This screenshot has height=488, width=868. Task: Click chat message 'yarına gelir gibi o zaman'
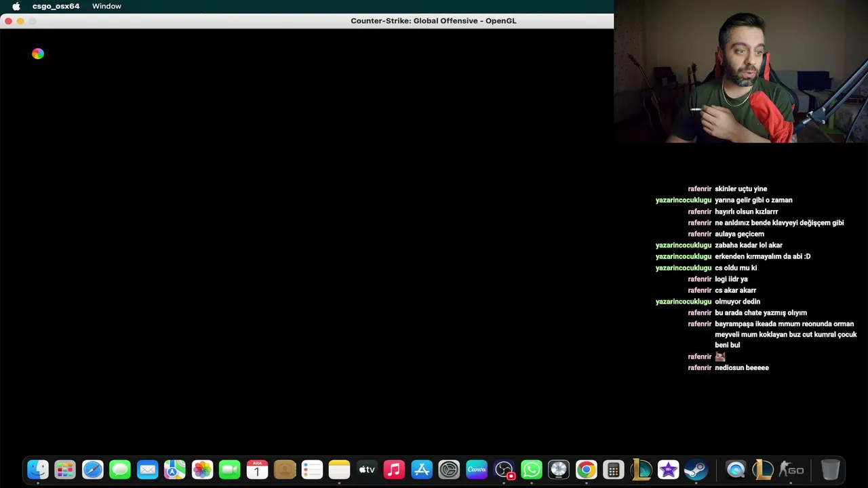(753, 200)
